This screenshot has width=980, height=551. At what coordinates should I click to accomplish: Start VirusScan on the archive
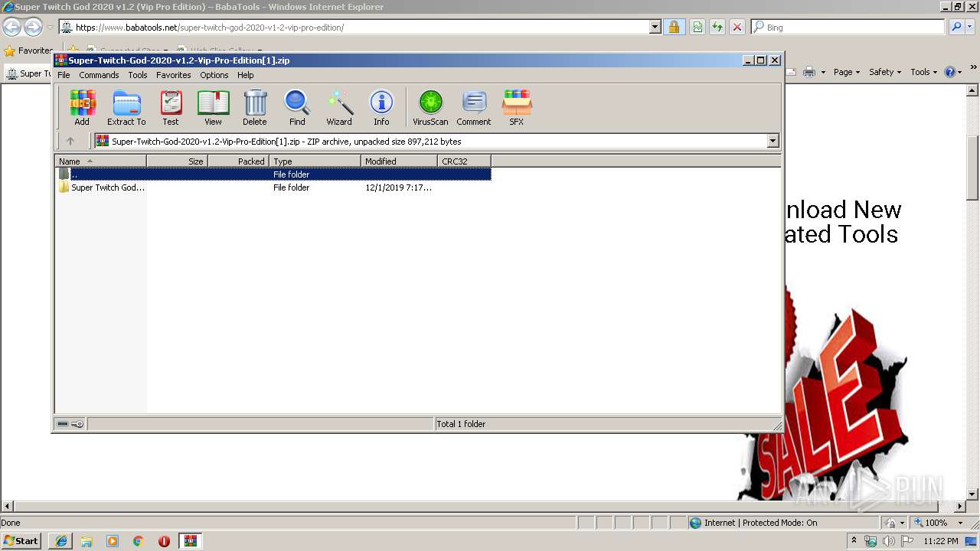coord(430,107)
